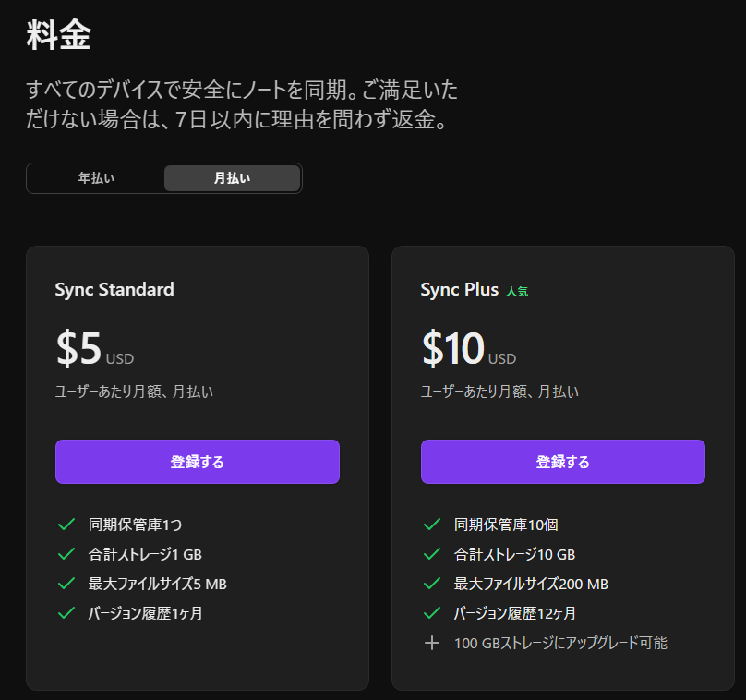Click the Sync Standard plan title
Viewport: 746px width, 700px height.
[114, 289]
